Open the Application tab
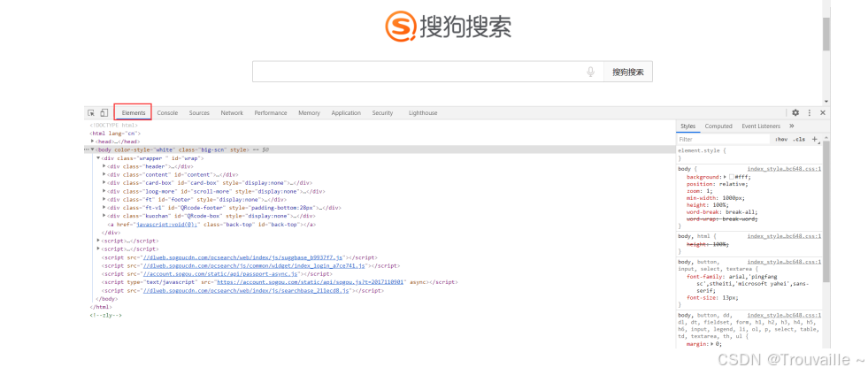 tap(346, 113)
